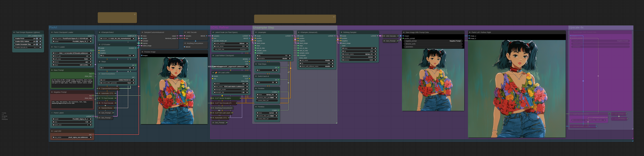Click navigate arrow beside Enable Upscale 4x
The image size is (644, 156).
40,47
